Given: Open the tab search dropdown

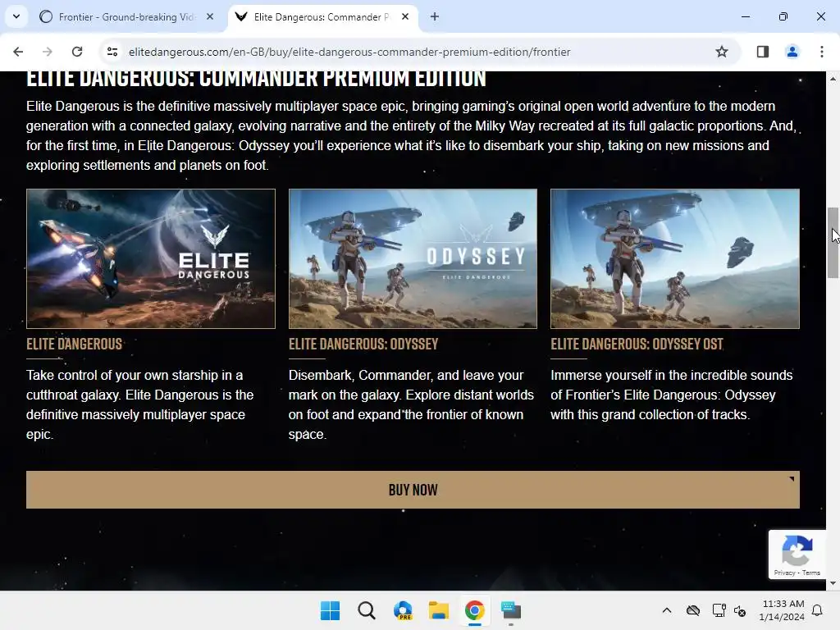Looking at the screenshot, I should click(16, 16).
